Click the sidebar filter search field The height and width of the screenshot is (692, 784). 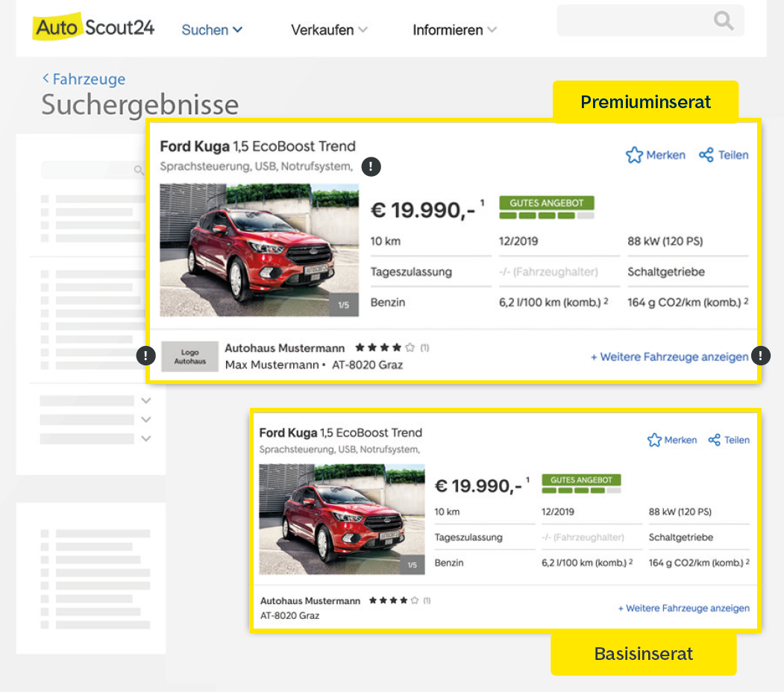pos(93,170)
